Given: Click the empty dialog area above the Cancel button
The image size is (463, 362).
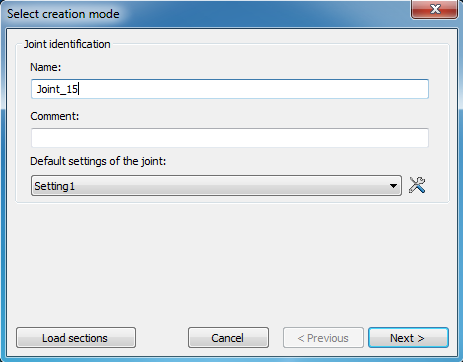Looking at the screenshot, I should [228, 267].
